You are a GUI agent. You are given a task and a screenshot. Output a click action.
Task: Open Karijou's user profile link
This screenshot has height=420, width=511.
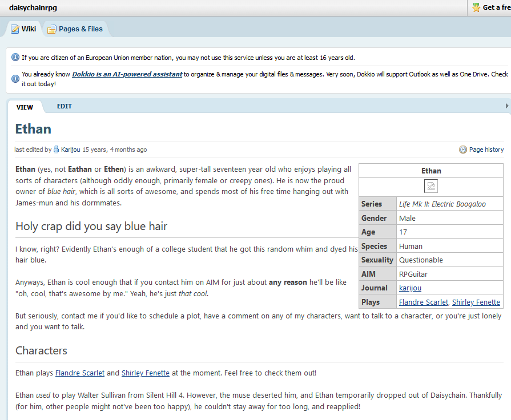pos(71,150)
